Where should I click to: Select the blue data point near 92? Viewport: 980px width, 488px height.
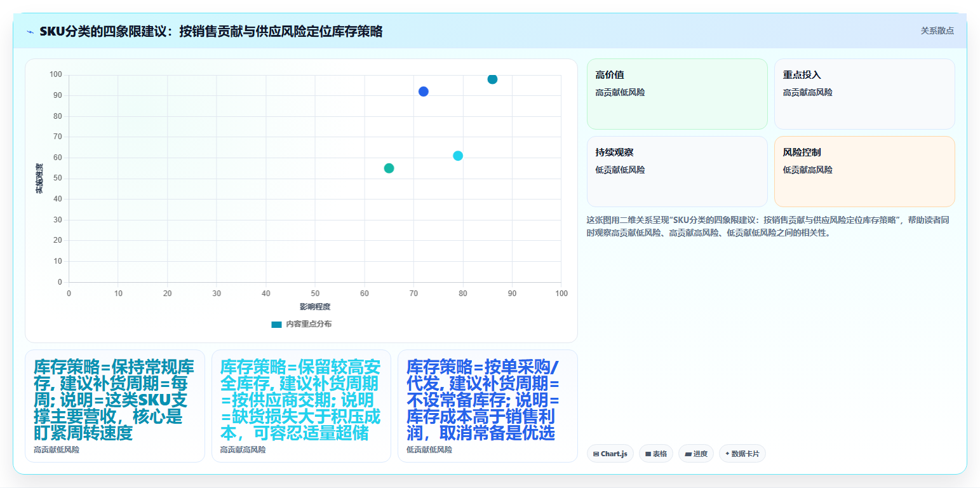point(424,91)
